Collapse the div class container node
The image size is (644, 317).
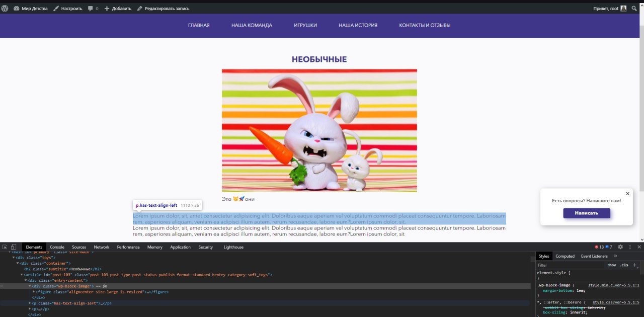coord(18,263)
